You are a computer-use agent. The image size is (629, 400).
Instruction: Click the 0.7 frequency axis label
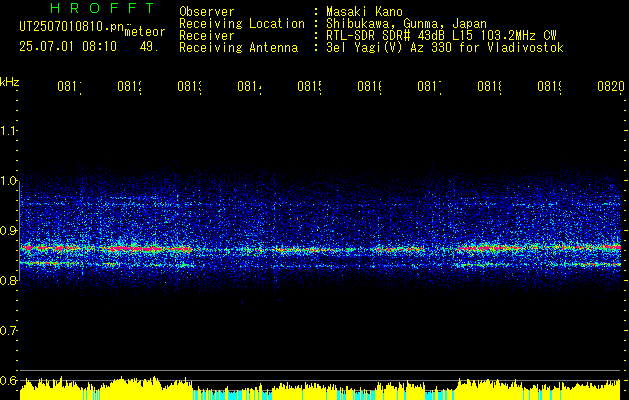(10, 331)
